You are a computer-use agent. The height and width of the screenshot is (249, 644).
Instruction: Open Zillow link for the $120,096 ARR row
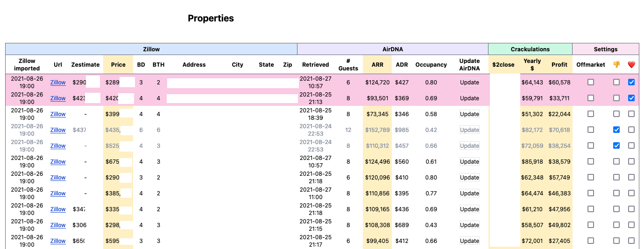pos(58,178)
